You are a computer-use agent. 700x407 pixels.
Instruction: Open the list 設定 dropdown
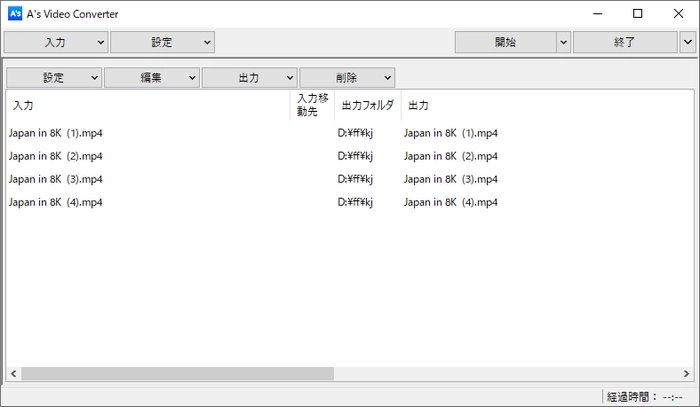click(x=54, y=77)
